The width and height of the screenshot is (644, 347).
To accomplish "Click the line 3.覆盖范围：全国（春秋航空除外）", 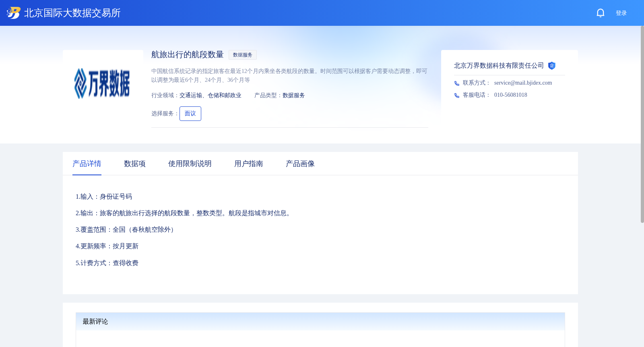I will [x=126, y=230].
